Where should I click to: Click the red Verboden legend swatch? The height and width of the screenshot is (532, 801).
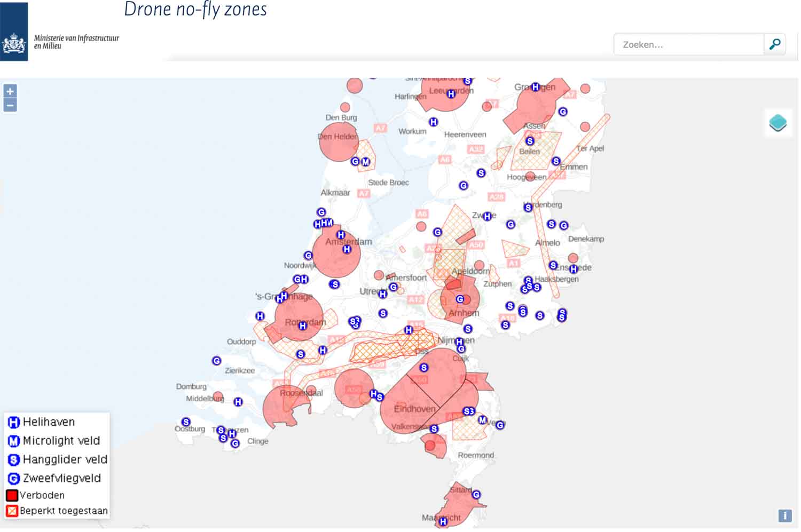[12, 496]
